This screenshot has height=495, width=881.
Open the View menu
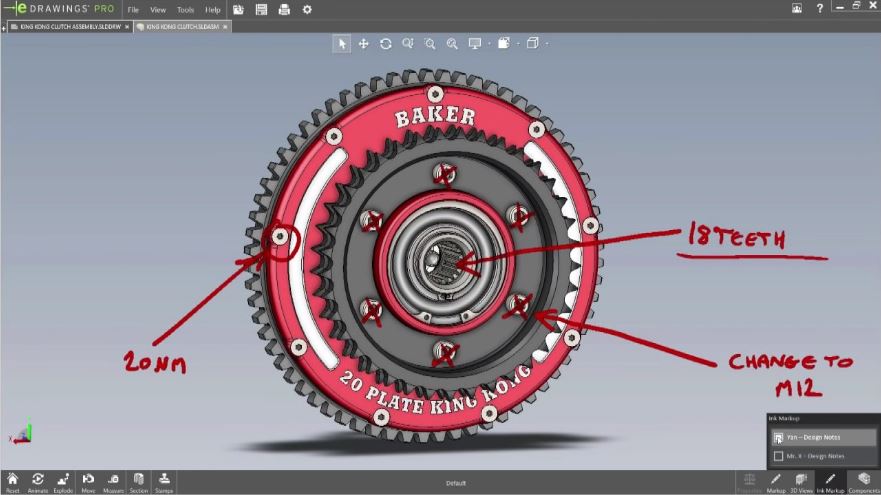tap(158, 10)
